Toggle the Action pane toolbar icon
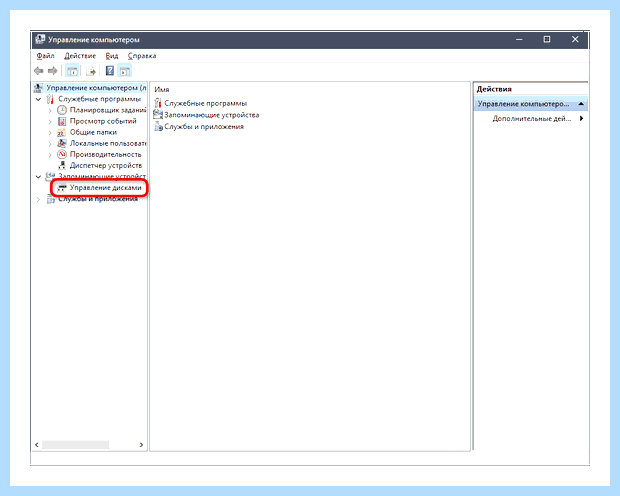The width and height of the screenshot is (620, 496). (x=125, y=71)
